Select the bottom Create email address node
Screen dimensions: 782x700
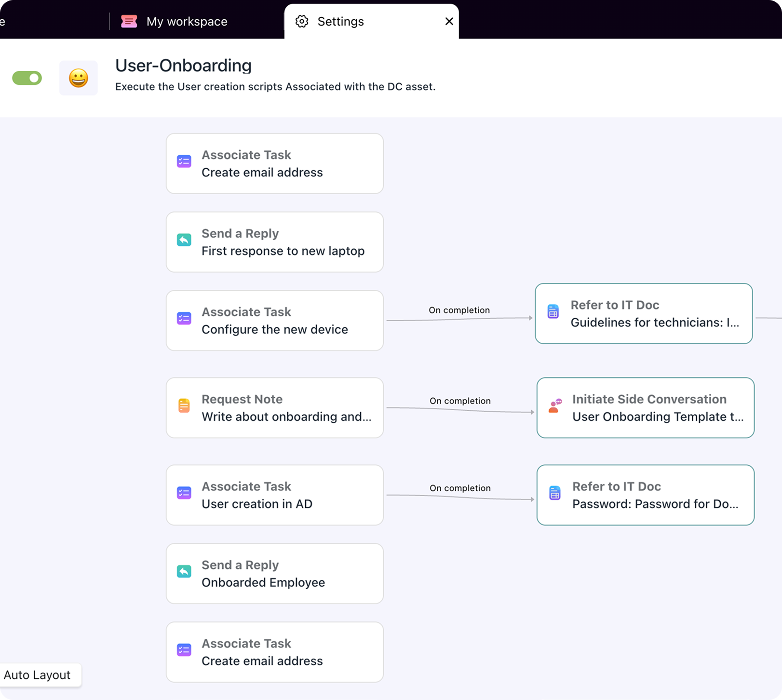274,652
